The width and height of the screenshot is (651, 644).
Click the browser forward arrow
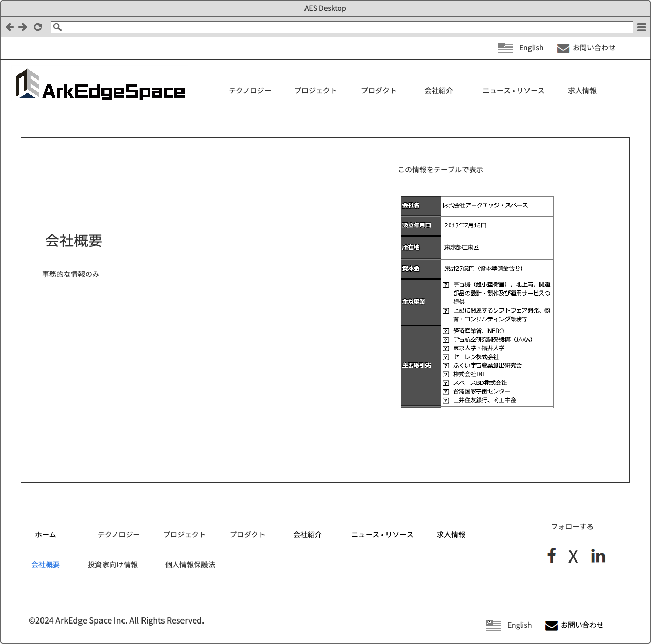pos(23,27)
